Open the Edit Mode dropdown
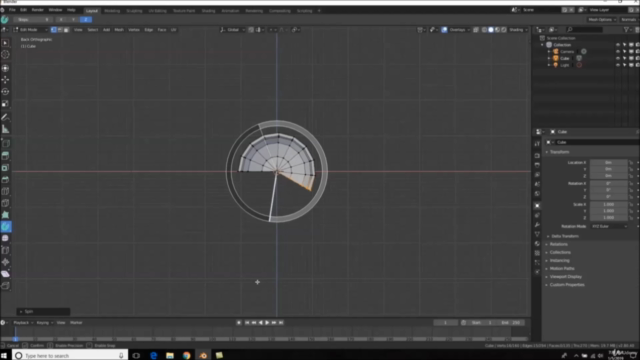This screenshot has width=640, height=360. tap(31, 30)
